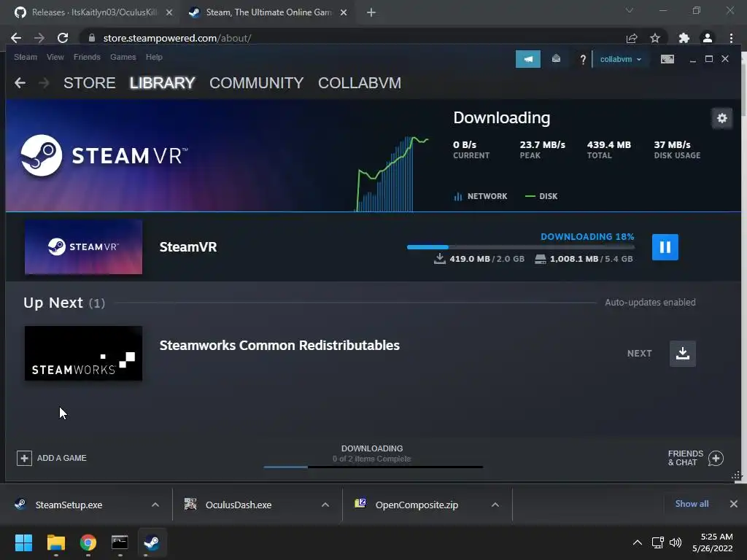
Task: Open Chrome from the taskbar
Action: coord(88,542)
